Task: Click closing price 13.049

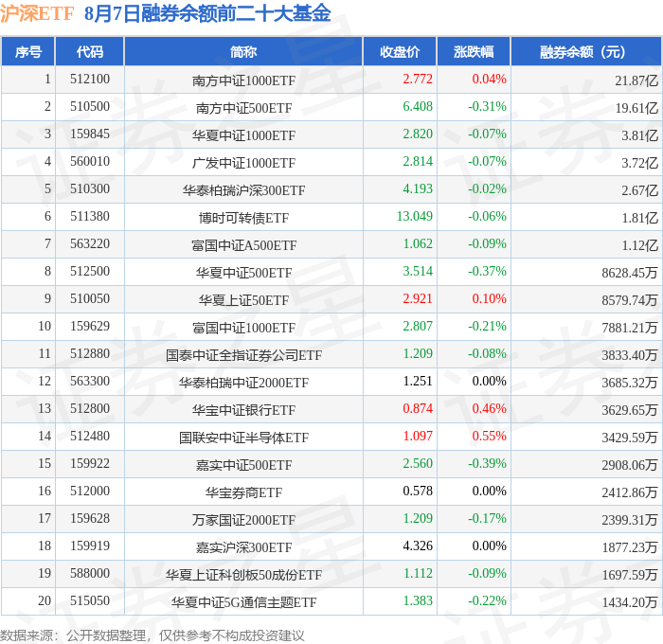Action: click(415, 217)
